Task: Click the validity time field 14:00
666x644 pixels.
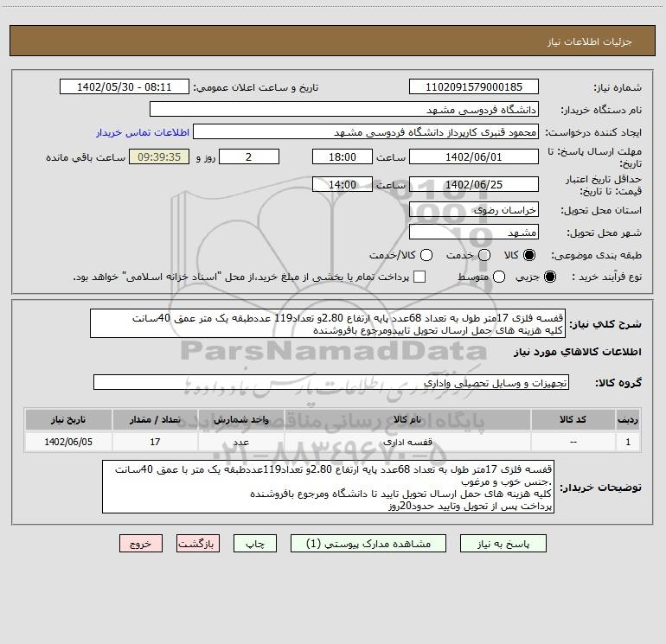Action: pyautogui.click(x=343, y=184)
